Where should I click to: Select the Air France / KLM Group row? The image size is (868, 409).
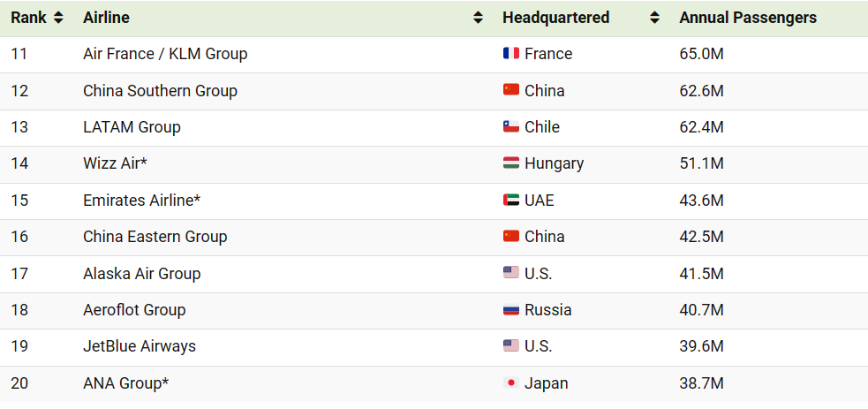(434, 54)
